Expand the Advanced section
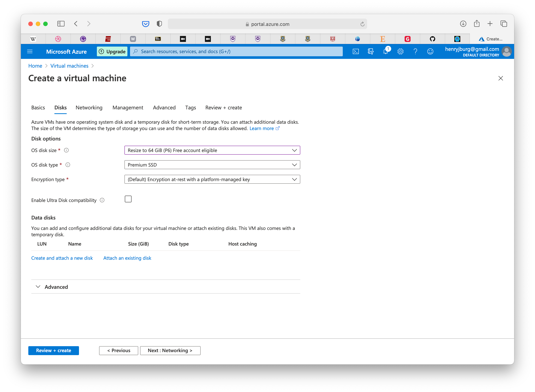The image size is (535, 392). point(56,287)
